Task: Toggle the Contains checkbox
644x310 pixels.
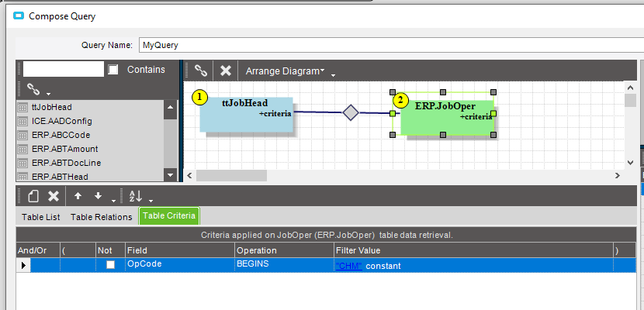Action: coord(113,70)
